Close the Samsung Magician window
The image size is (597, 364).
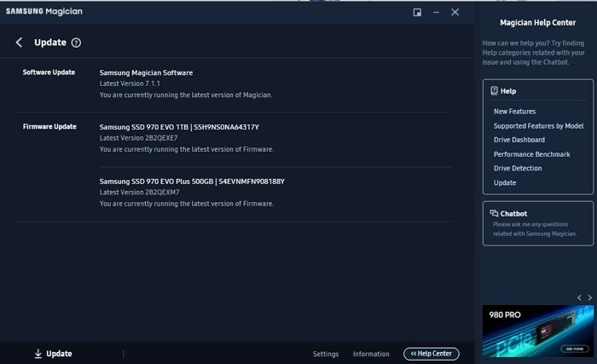click(455, 12)
